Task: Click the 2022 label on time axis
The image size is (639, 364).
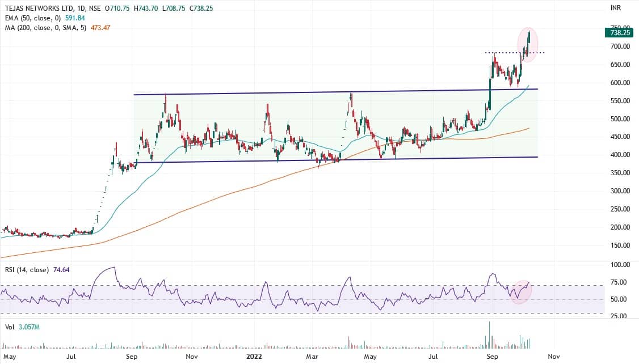Action: coord(253,357)
